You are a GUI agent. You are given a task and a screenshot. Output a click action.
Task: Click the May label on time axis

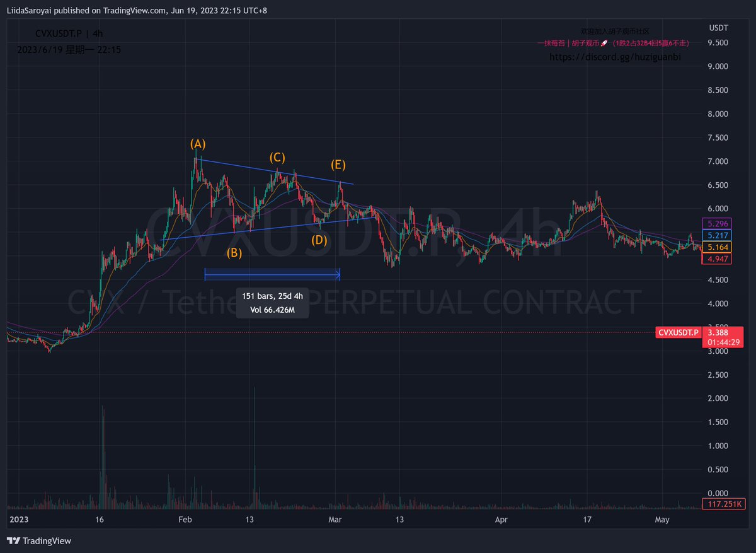click(x=661, y=520)
